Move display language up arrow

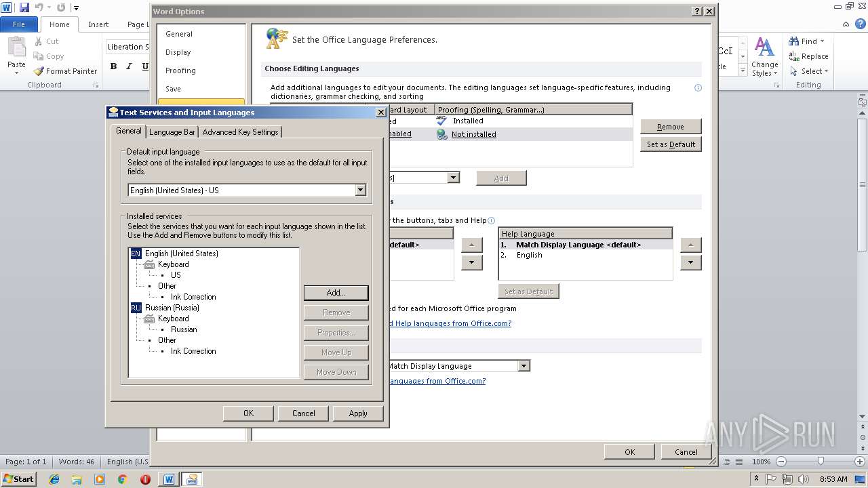click(x=472, y=245)
